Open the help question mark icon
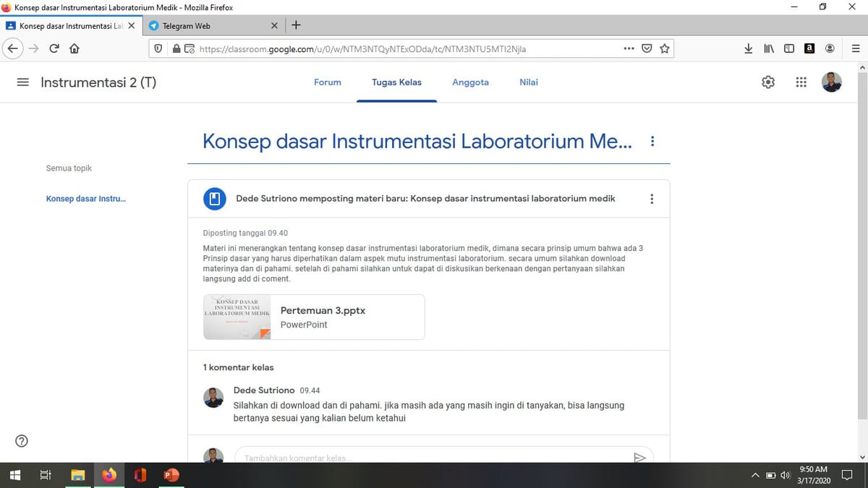Viewport: 868px width, 488px height. (x=22, y=441)
